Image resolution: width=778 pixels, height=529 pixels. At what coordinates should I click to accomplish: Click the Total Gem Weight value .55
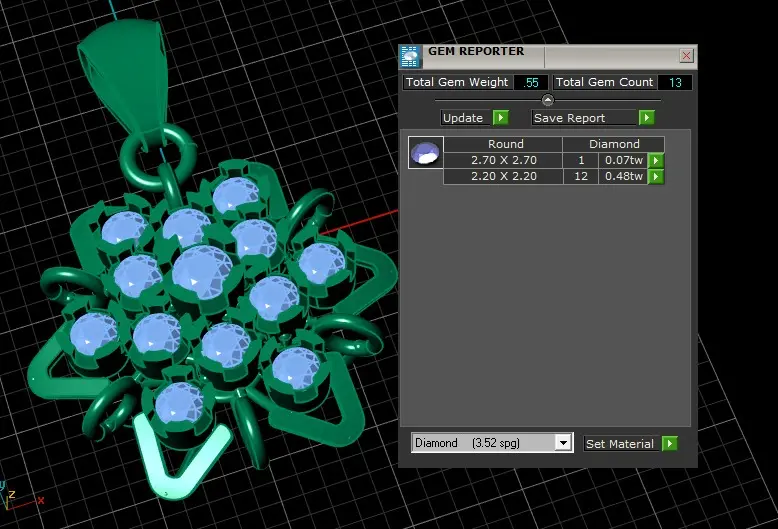click(x=531, y=82)
